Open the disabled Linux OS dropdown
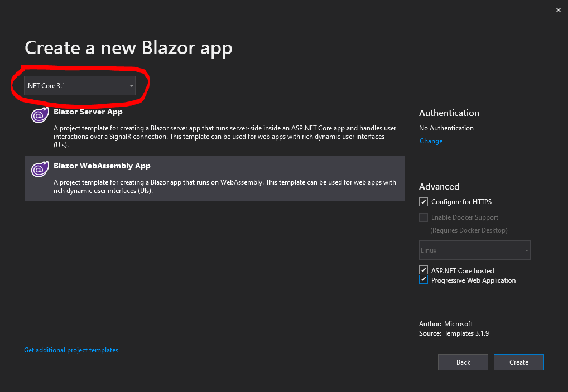Image resolution: width=568 pixels, height=392 pixels. 474,250
